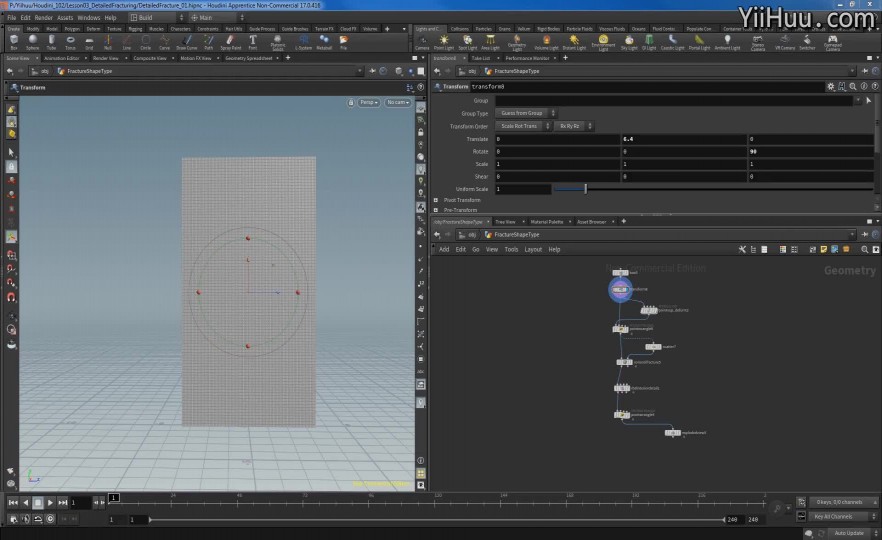Screen dimensions: 882x540
Task: Select the Box tool on Create shelf
Action: tap(14, 42)
